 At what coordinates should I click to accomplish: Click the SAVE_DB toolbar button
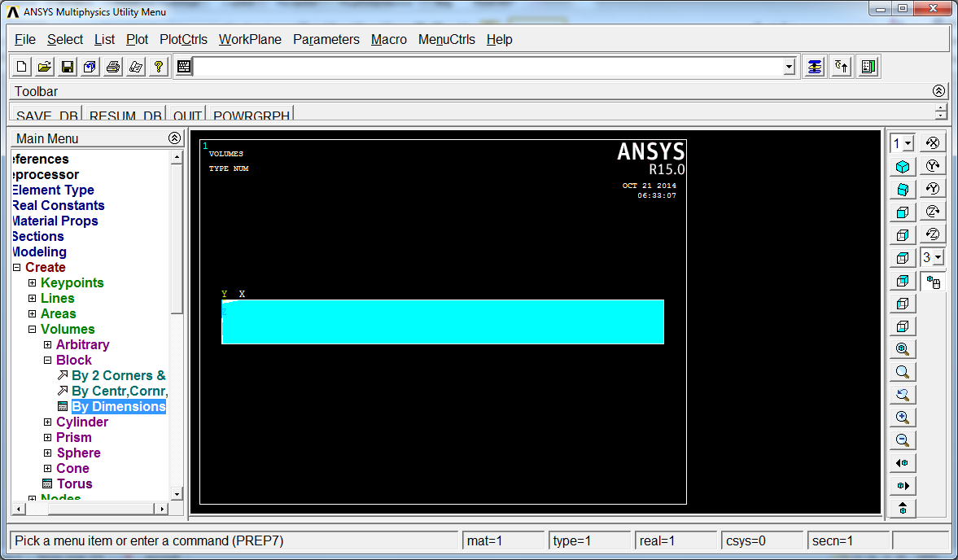pyautogui.click(x=46, y=114)
